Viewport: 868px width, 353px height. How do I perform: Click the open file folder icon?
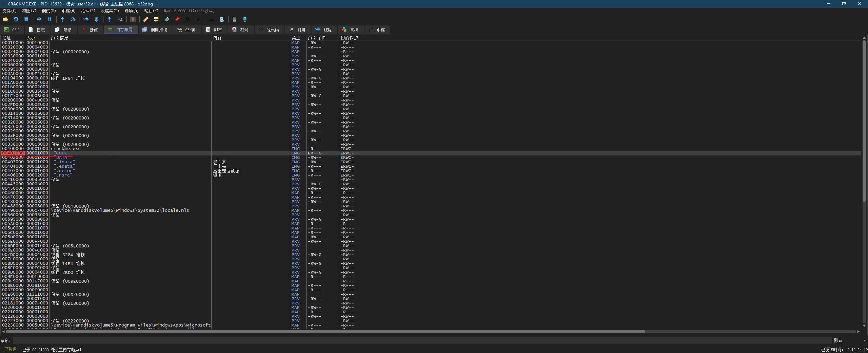pos(5,19)
